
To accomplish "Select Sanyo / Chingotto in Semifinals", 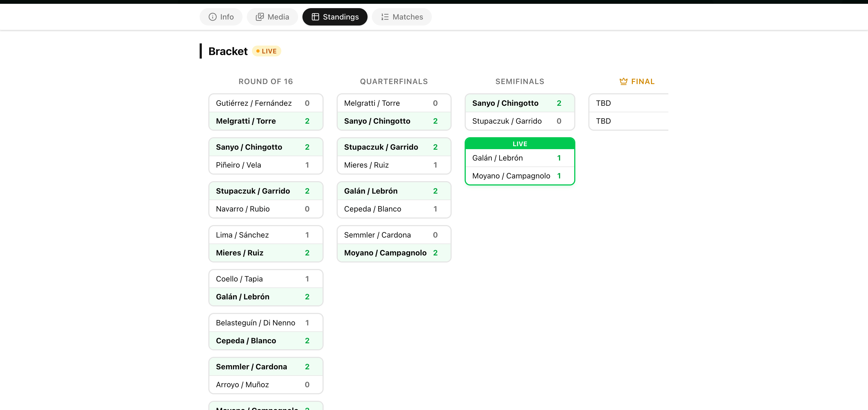I will [x=520, y=103].
